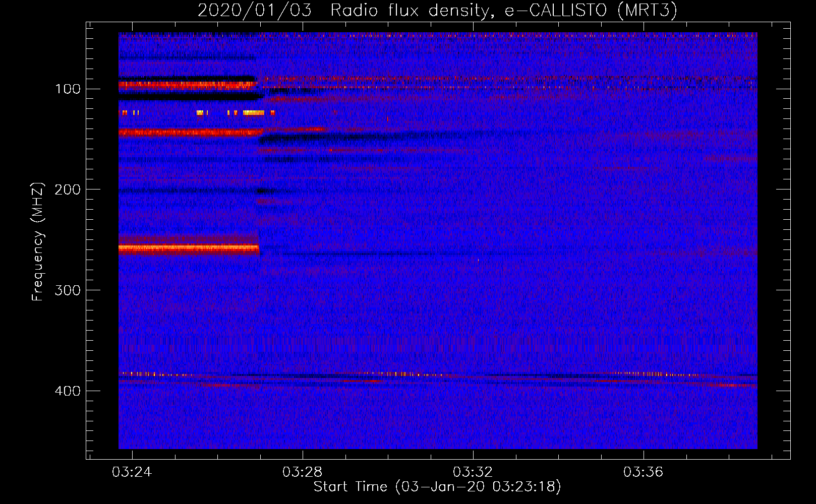This screenshot has width=816, height=504.
Task: Click the 03:32 time tick label
Action: click(473, 472)
